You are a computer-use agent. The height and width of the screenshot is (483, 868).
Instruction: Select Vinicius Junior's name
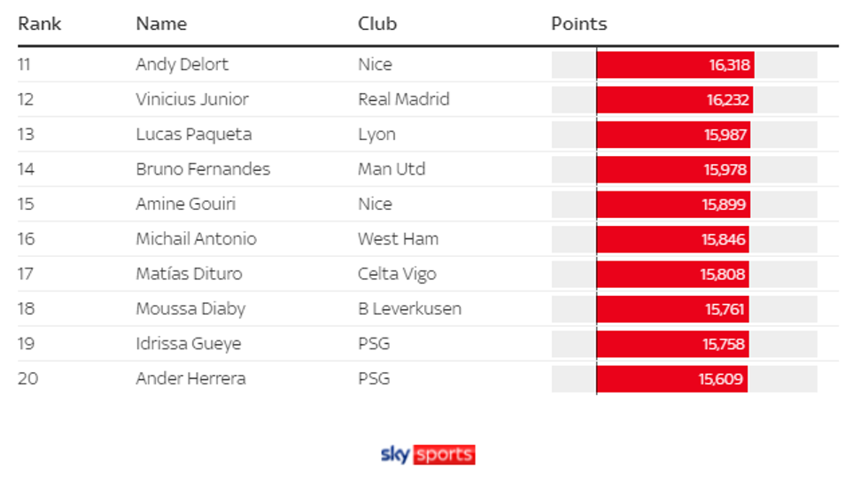192,99
